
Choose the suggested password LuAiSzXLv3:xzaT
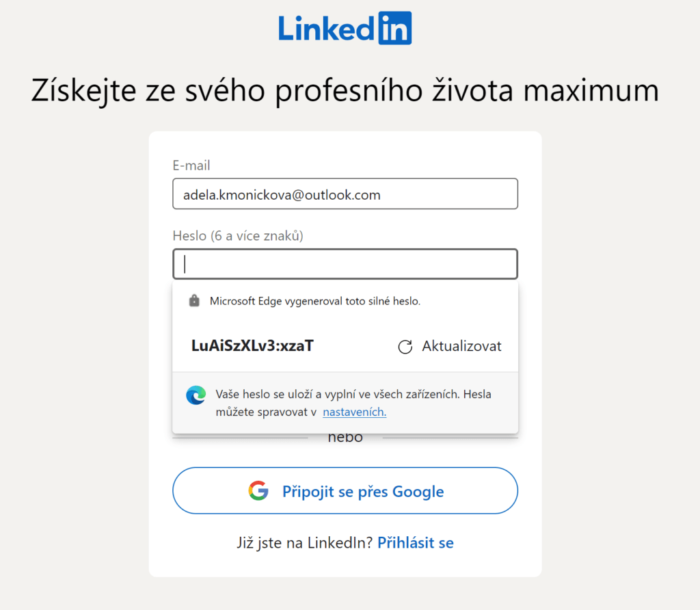click(x=253, y=346)
